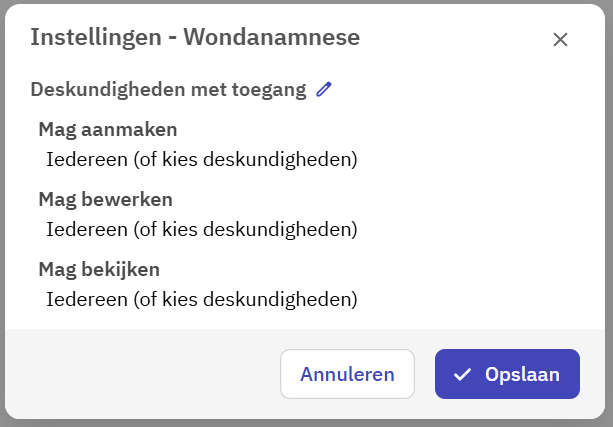Save settings with the Opslaan button
Image resolution: width=613 pixels, height=427 pixels.
507,374
